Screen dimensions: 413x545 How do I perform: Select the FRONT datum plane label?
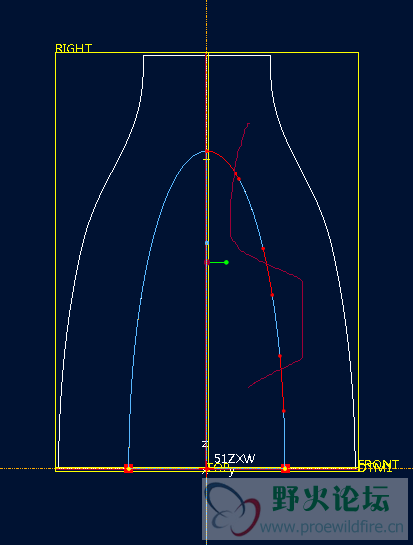[x=378, y=464]
